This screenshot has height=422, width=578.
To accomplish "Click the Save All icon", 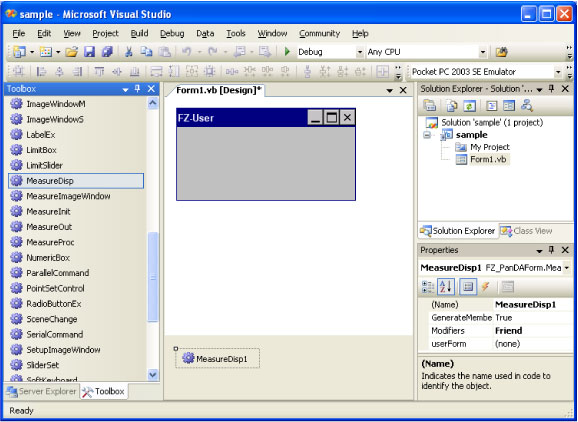I will [x=107, y=52].
